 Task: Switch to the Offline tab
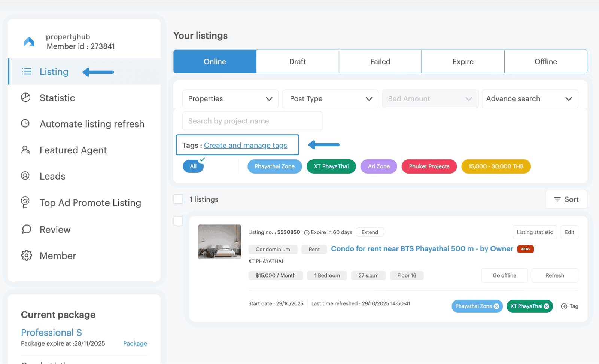click(x=545, y=61)
